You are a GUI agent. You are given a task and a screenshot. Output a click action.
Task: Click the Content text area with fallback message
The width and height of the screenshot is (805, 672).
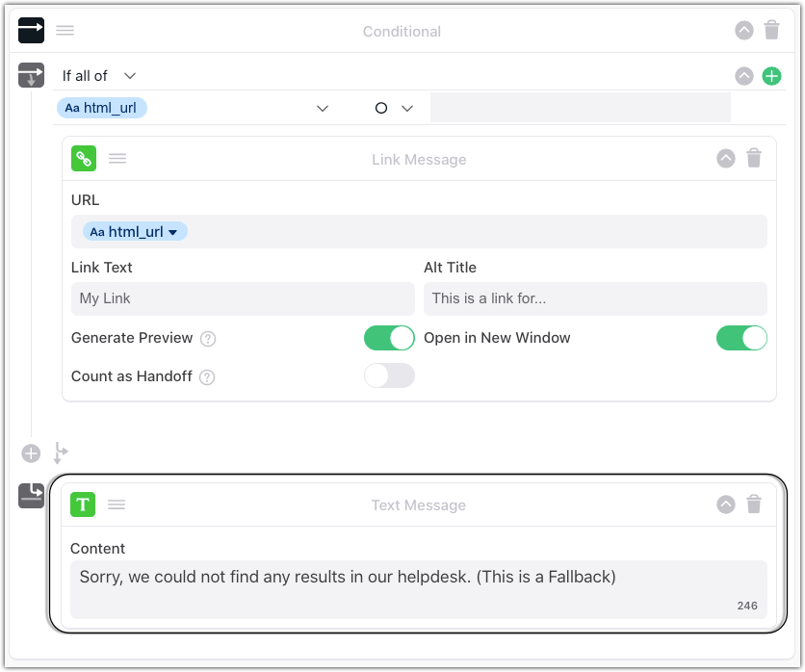(x=418, y=588)
